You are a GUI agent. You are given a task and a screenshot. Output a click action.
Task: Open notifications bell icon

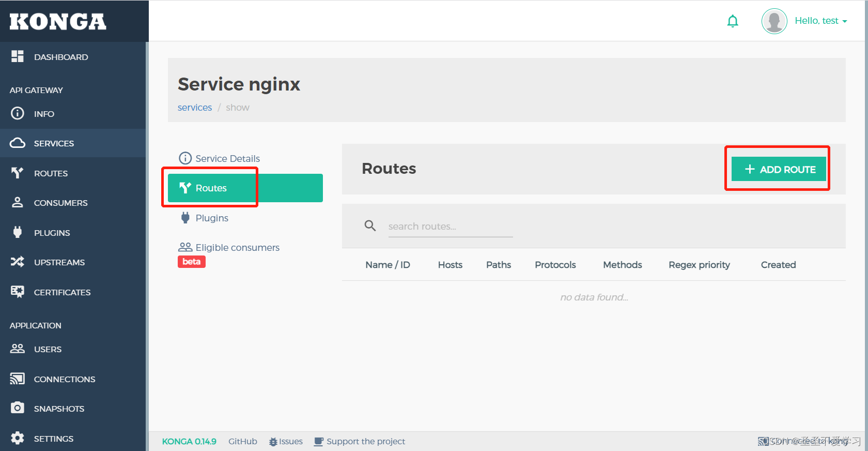[x=733, y=21]
